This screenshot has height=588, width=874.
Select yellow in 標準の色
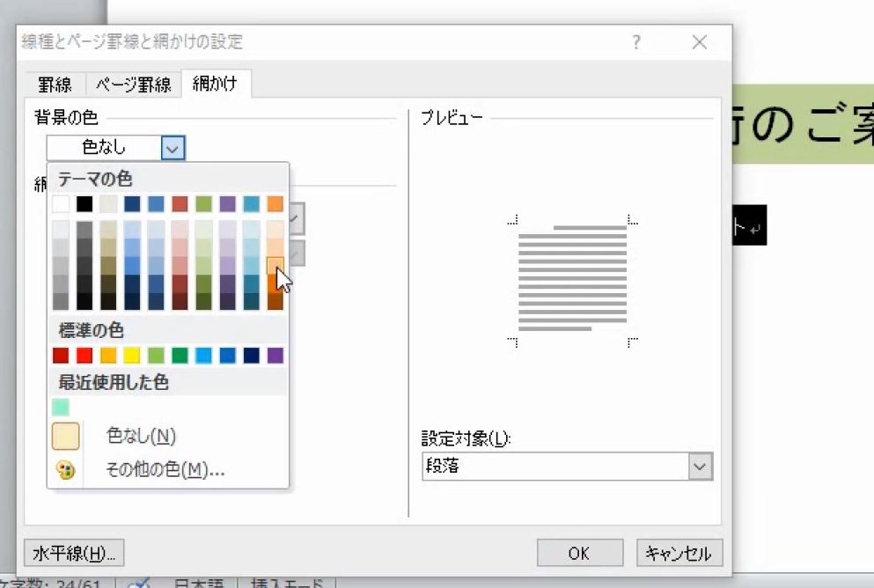point(132,356)
